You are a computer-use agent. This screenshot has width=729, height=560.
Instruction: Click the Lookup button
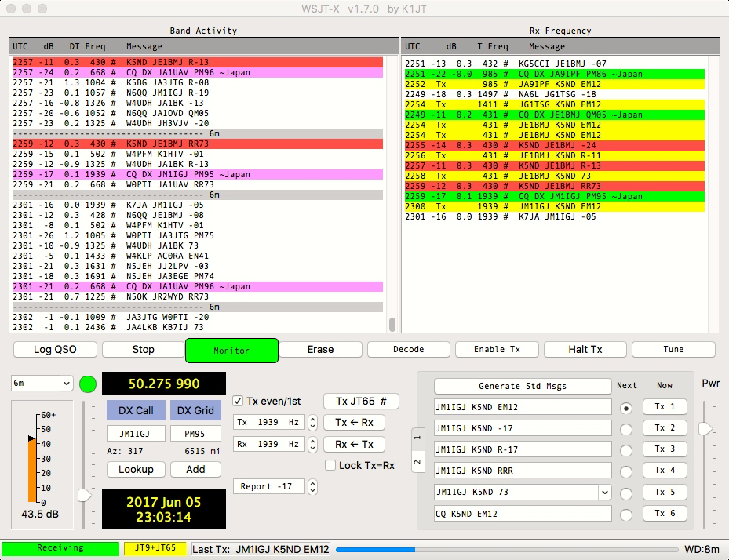tap(137, 469)
